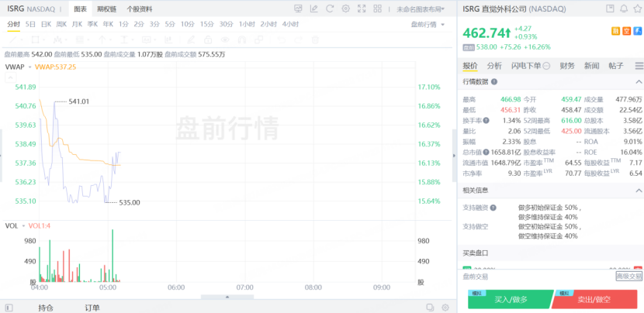Toggle drawing visibility with the eye icon
The height and width of the screenshot is (313, 644).
click(225, 40)
